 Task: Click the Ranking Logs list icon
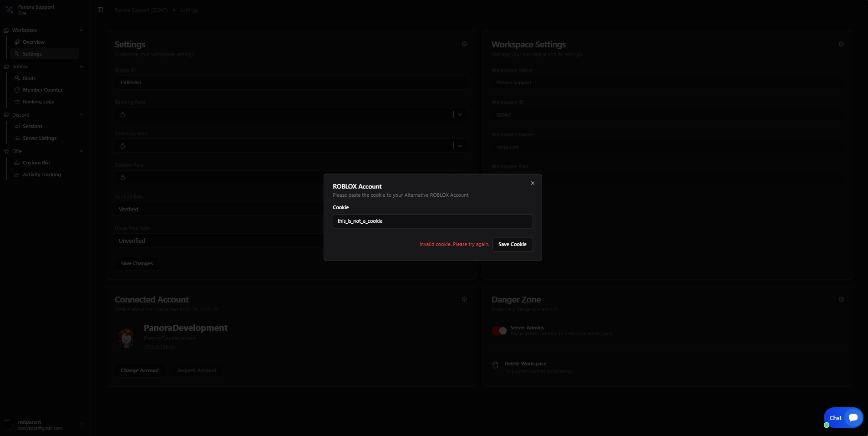(x=17, y=102)
